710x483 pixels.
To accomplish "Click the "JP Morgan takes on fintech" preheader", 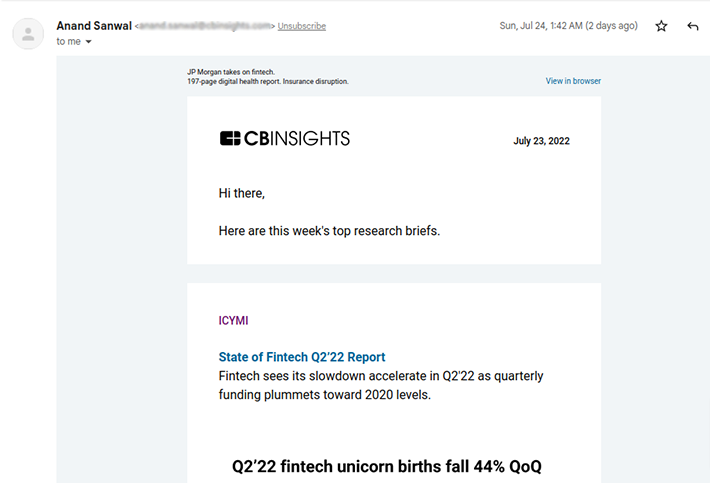I will [x=231, y=72].
